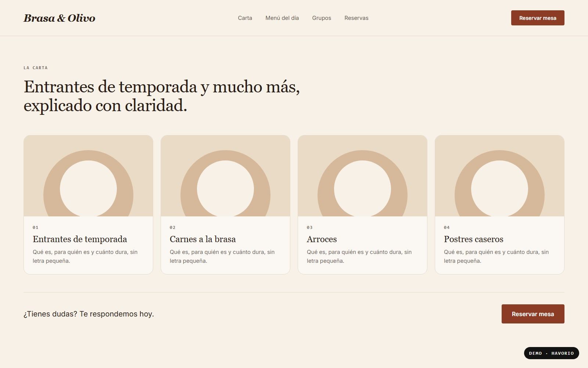588x368 pixels.
Task: Select the Postres caseros card title
Action: (x=473, y=239)
